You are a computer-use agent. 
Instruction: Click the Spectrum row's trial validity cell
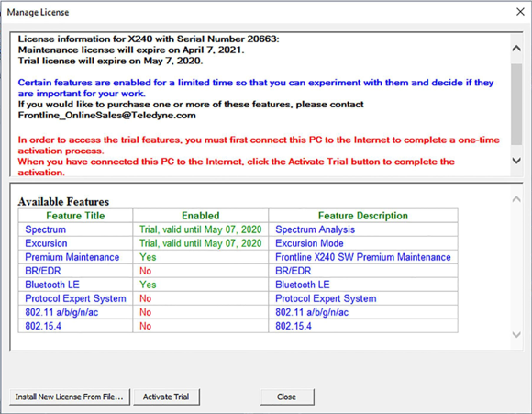[x=201, y=229]
